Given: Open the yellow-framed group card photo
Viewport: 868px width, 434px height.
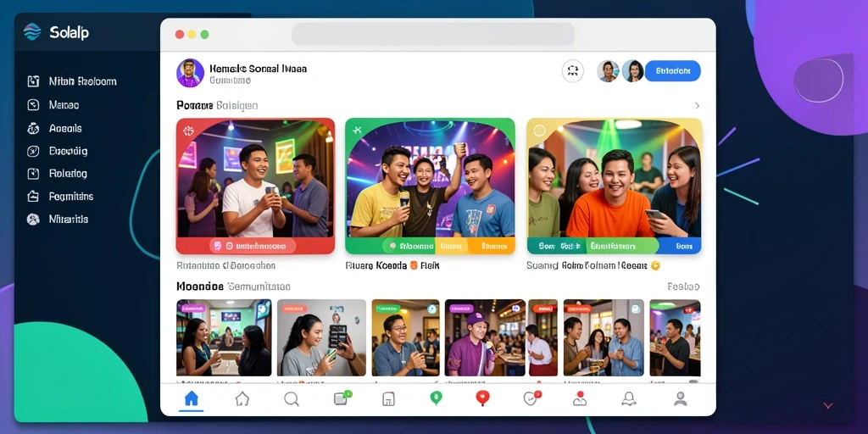Looking at the screenshot, I should (614, 178).
